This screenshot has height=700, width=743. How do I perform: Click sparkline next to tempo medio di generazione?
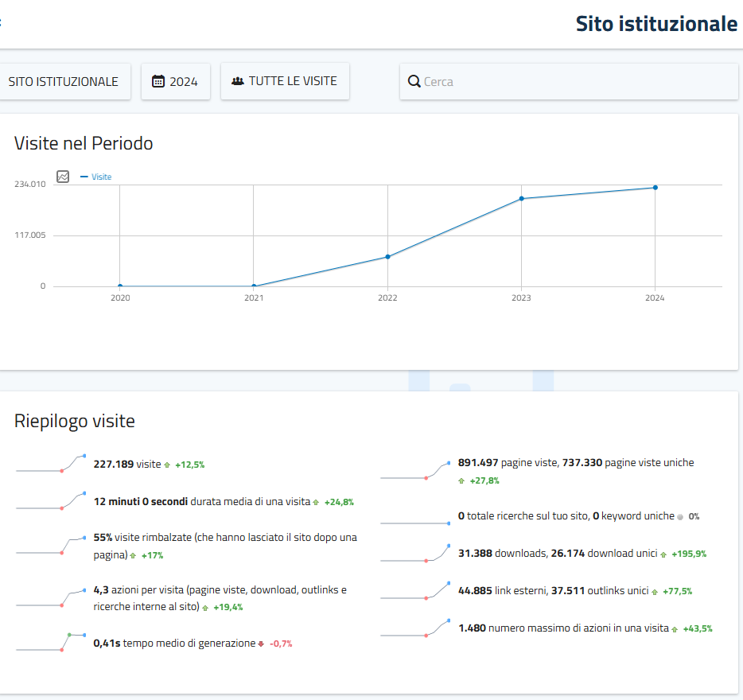pos(51,643)
